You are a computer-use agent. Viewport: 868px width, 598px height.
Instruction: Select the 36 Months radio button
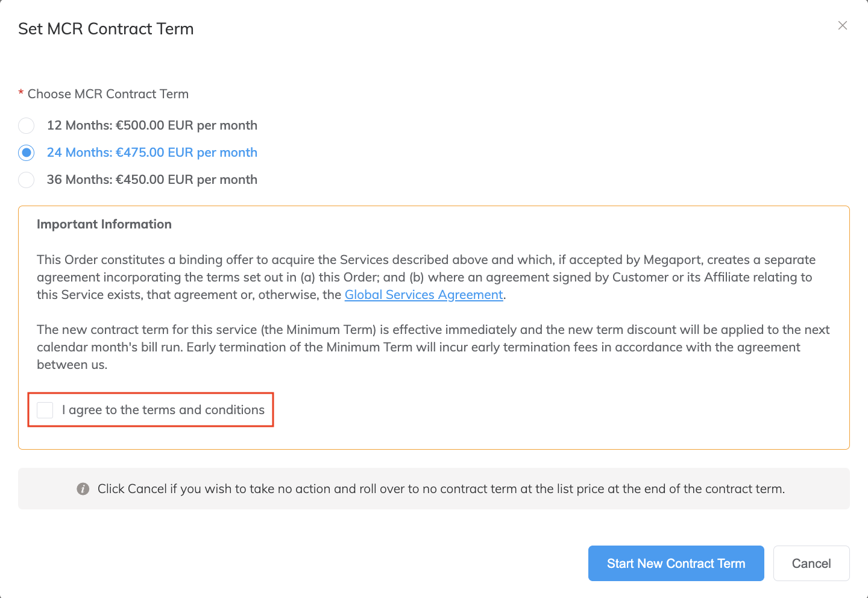[27, 180]
